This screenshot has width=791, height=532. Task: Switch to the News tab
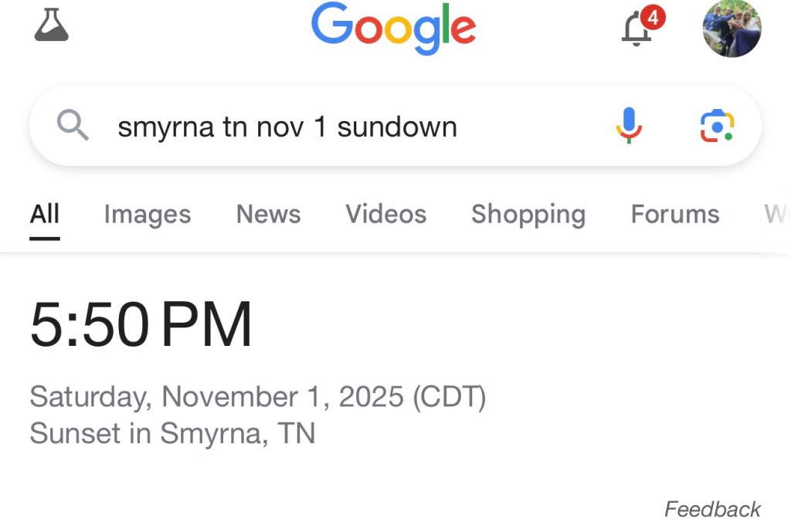268,214
